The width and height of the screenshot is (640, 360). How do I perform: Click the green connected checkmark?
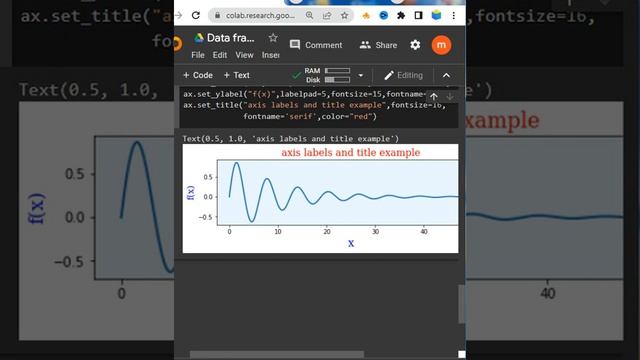tap(296, 75)
